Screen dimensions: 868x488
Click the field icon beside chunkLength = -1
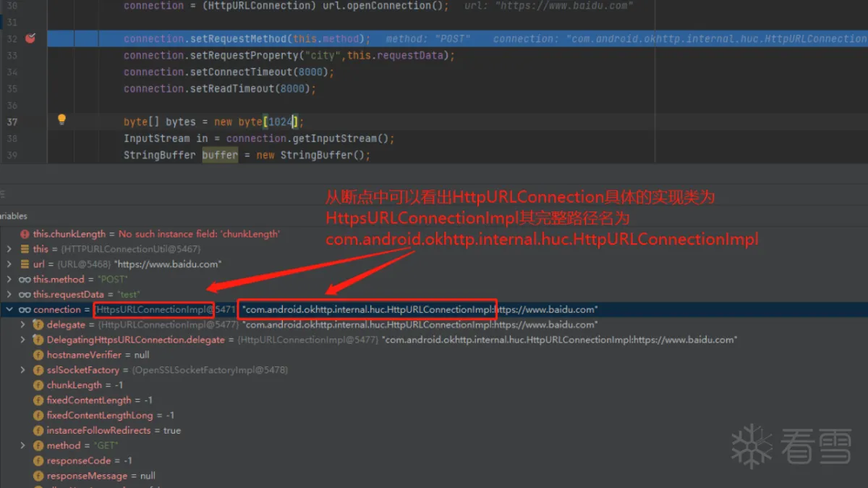tap(38, 385)
